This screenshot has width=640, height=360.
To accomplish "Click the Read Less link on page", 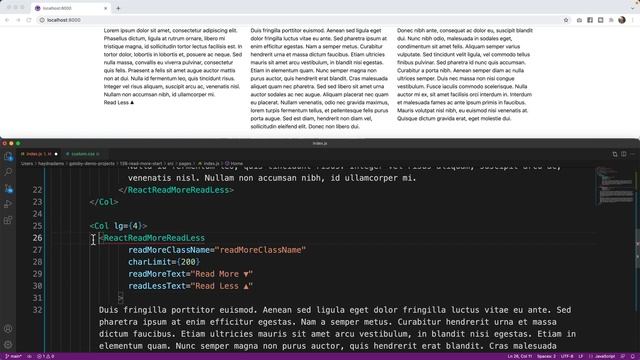I will 118,102.
